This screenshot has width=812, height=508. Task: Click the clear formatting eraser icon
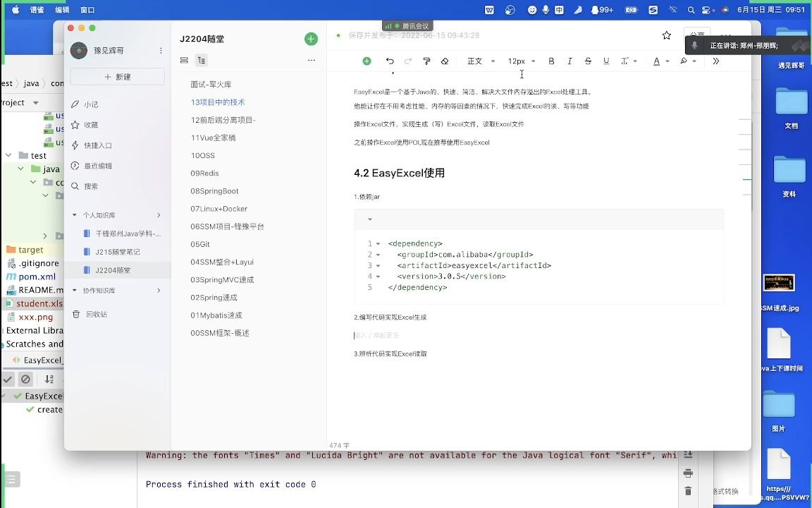coord(445,61)
